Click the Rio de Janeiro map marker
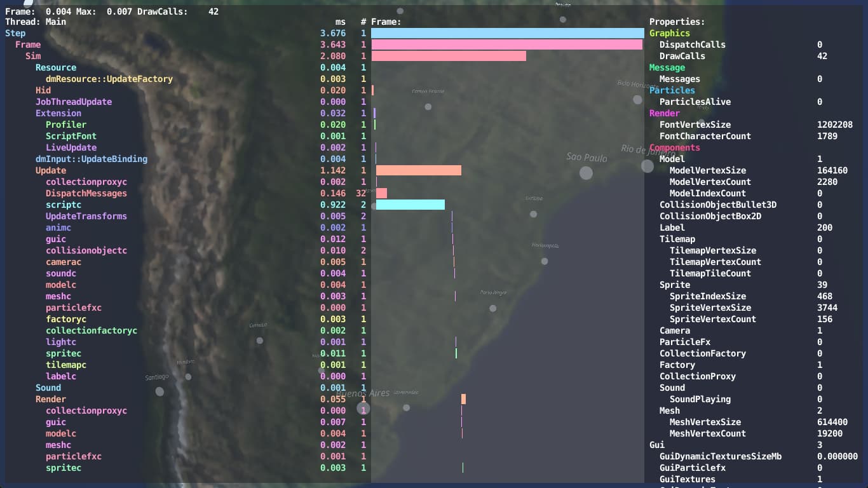The height and width of the screenshot is (488, 868). pyautogui.click(x=648, y=166)
